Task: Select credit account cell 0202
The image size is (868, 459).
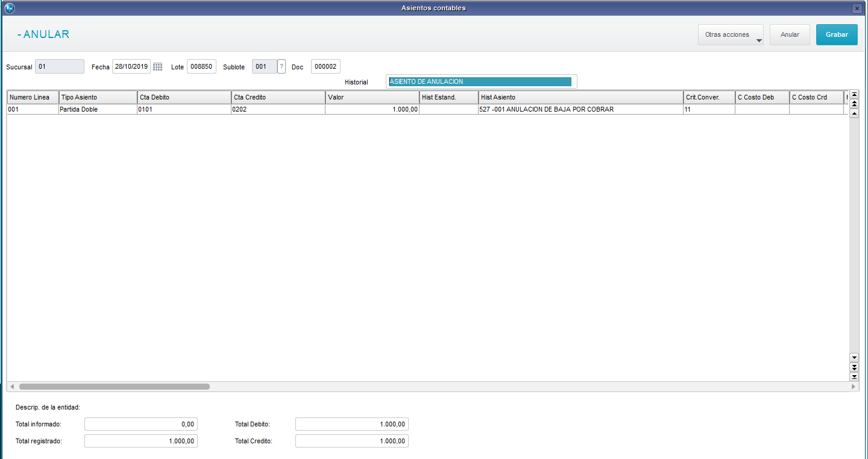Action: 278,109
